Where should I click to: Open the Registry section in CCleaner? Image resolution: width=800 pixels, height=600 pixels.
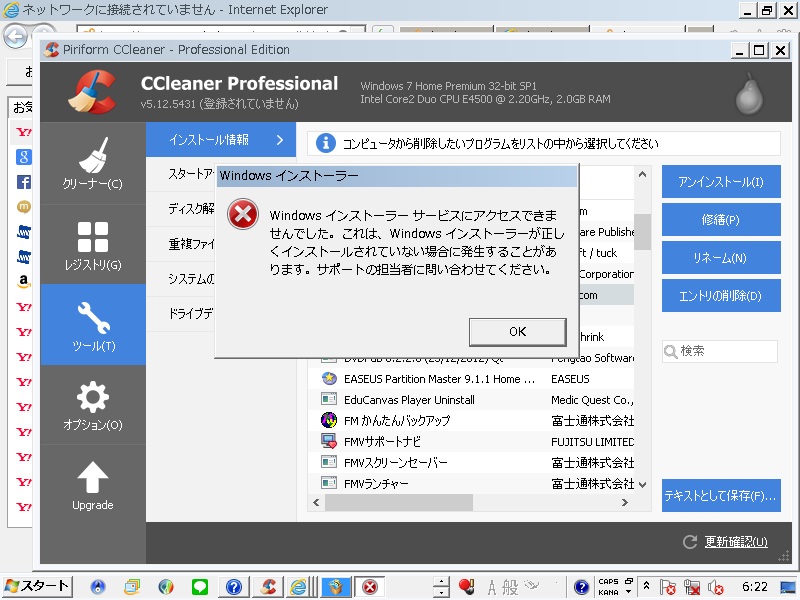coord(93,245)
